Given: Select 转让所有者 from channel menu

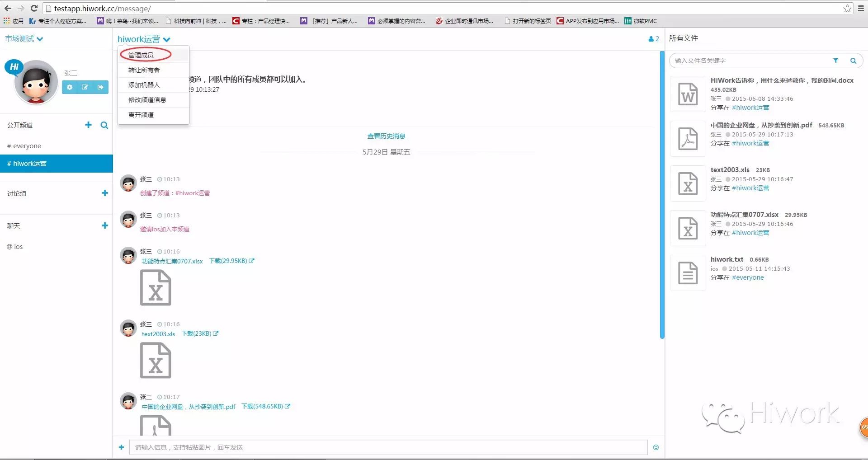Looking at the screenshot, I should tap(153, 70).
